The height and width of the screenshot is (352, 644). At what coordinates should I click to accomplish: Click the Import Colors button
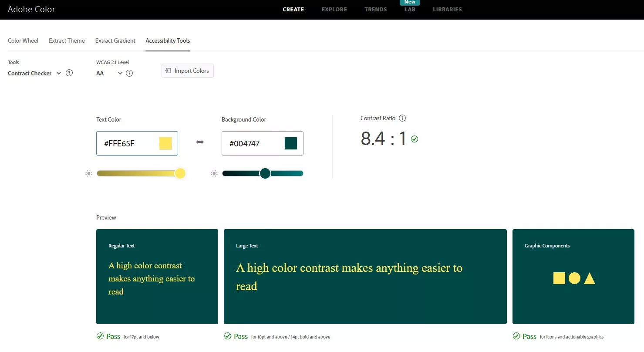[188, 71]
